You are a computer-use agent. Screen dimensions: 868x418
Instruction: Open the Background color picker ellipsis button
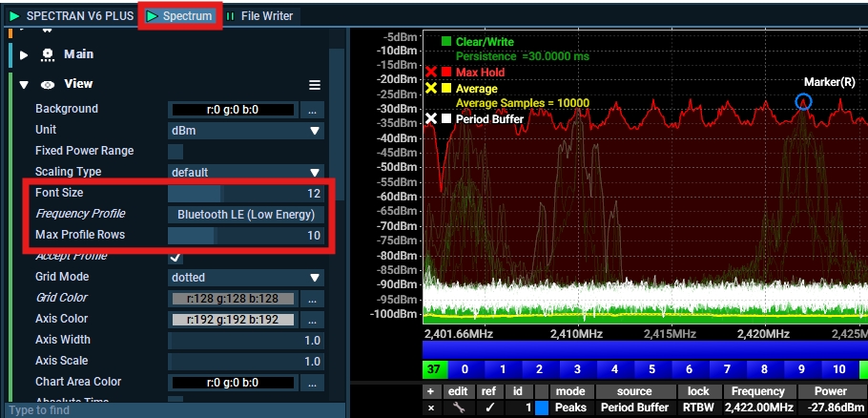[x=313, y=110]
